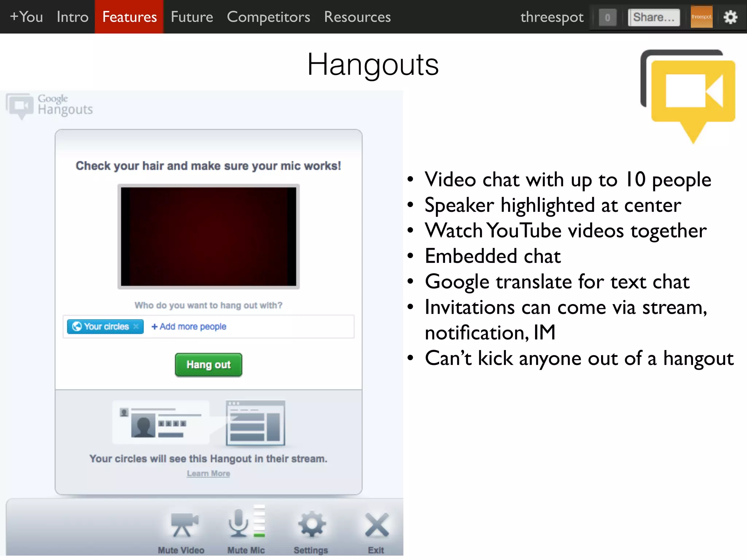The image size is (747, 560).
Task: Click the invite people input field
Action: 209,326
